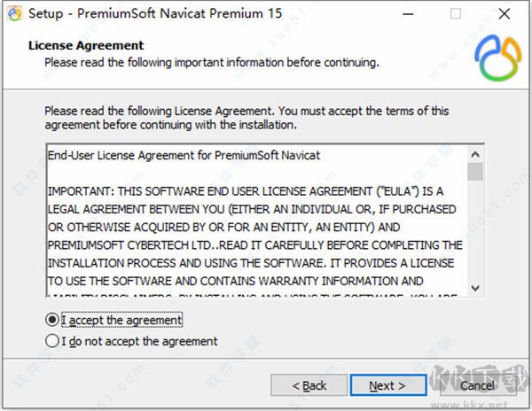532x411 pixels.
Task: Click the "End-User License Agreement for PremiumSoft Navicat" line
Action: pyautogui.click(x=184, y=155)
